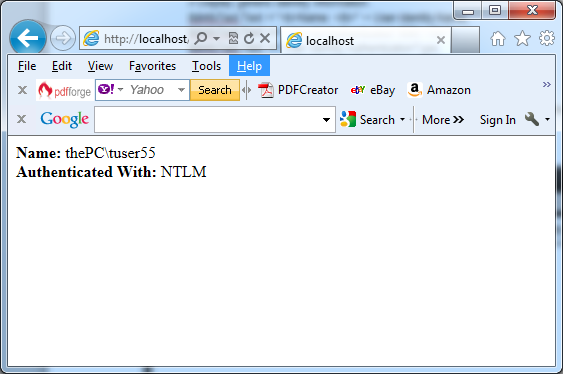Click the Google Search button
563x374 pixels.
(x=368, y=120)
